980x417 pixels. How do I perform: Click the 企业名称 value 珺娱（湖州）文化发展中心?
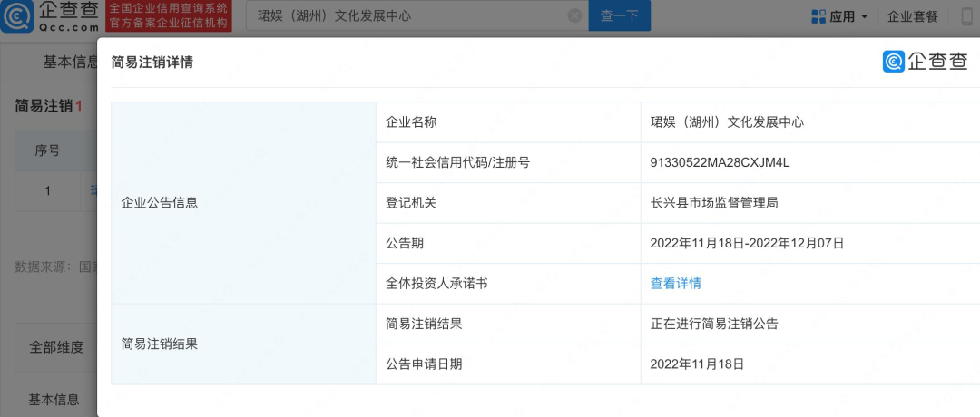pos(727,121)
